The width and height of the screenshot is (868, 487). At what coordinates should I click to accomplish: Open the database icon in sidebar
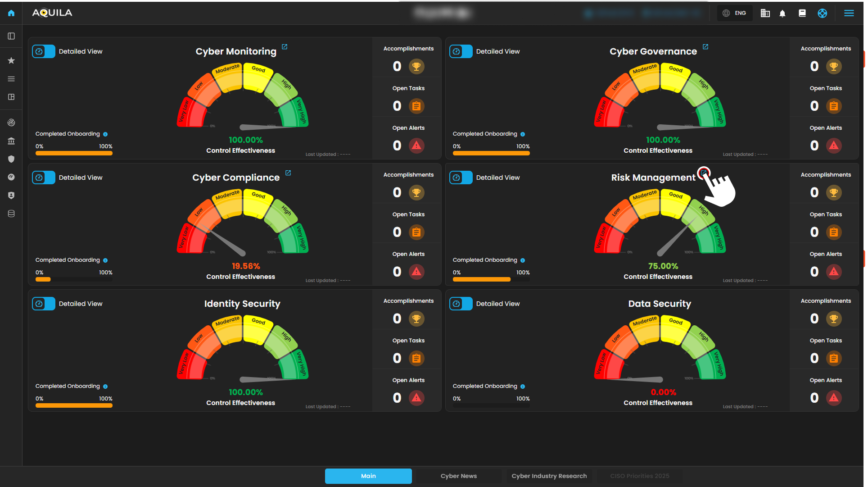click(x=11, y=214)
